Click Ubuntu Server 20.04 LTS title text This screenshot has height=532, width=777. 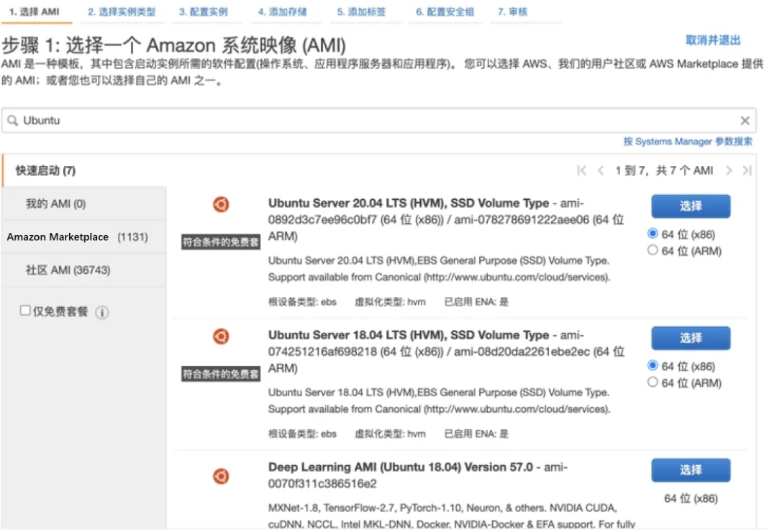[x=409, y=203]
